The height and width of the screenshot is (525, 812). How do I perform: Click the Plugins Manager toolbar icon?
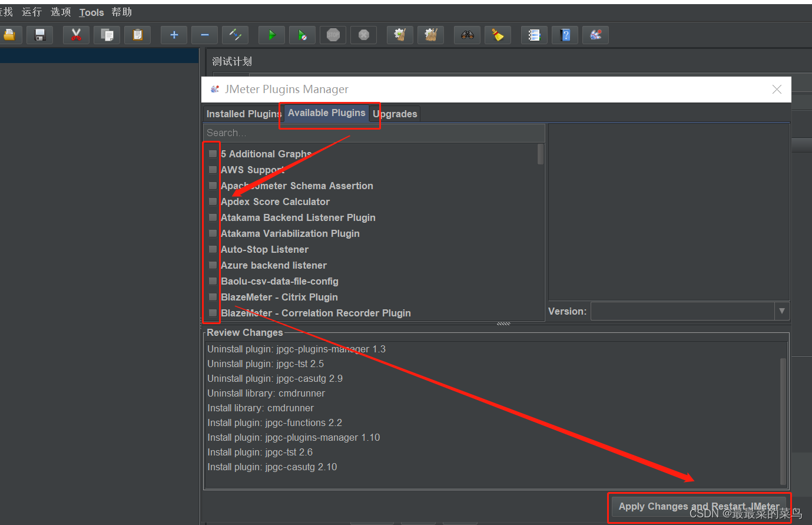[595, 35]
